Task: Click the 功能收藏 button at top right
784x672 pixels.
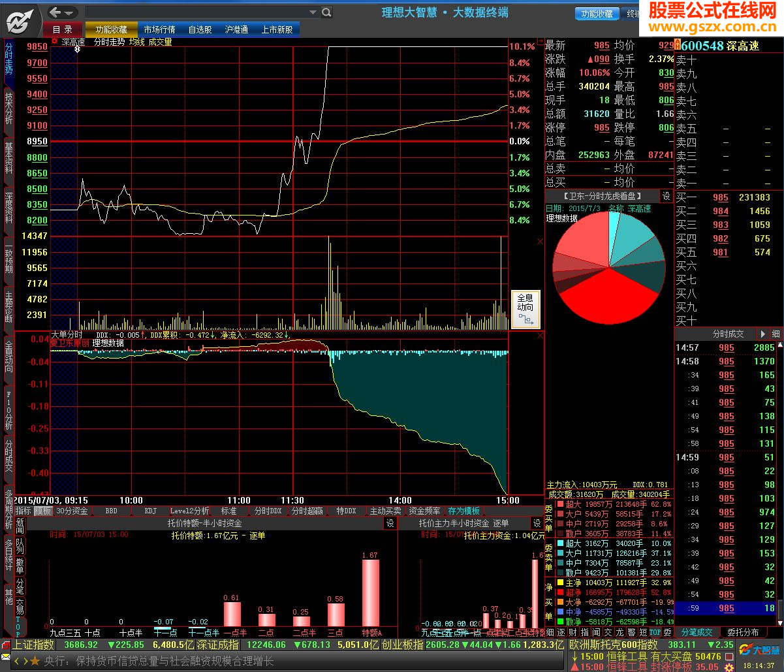Action: tap(597, 13)
